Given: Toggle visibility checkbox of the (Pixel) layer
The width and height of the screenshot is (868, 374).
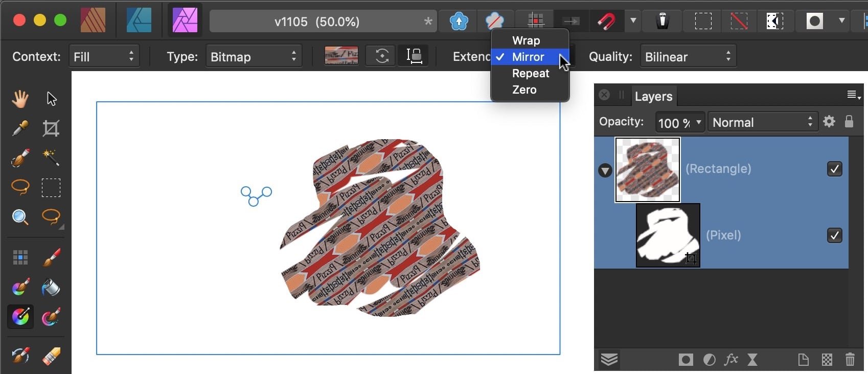Looking at the screenshot, I should tap(834, 235).
